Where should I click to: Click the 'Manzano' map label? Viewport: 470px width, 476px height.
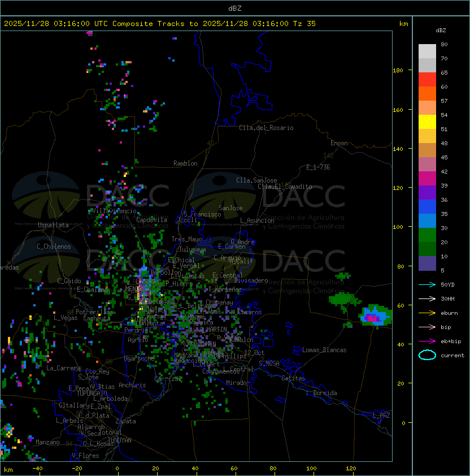click(47, 442)
